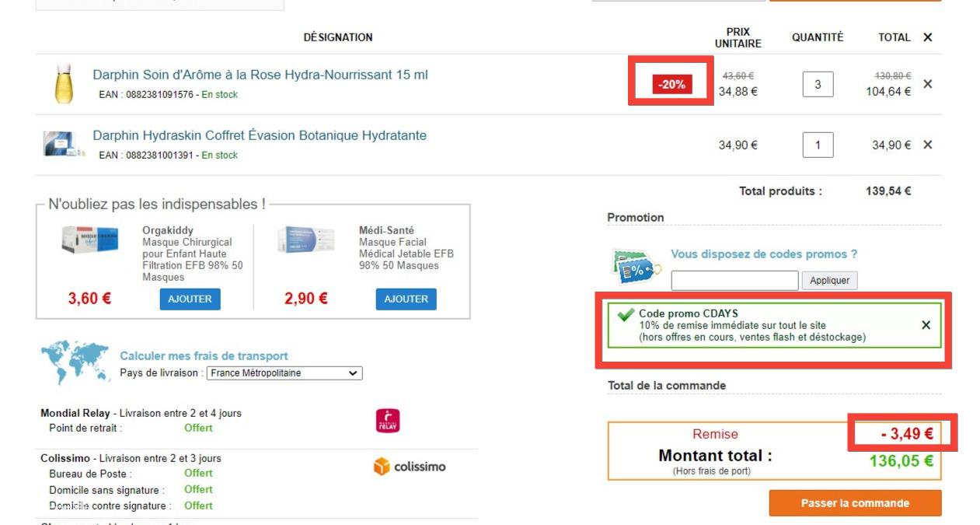Apply promo code with Appliquer button
This screenshot has height=525, width=980.
point(830,281)
